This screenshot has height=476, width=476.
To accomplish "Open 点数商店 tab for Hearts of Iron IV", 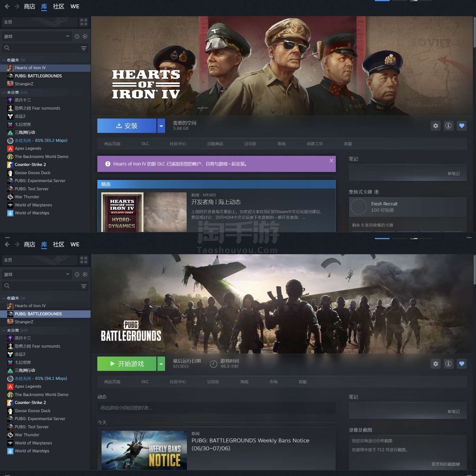I will pos(215,144).
